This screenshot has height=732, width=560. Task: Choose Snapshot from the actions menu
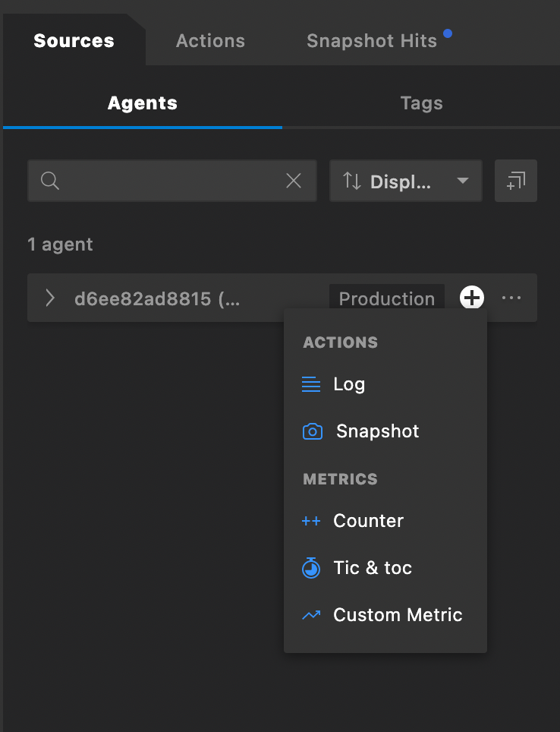tap(377, 431)
